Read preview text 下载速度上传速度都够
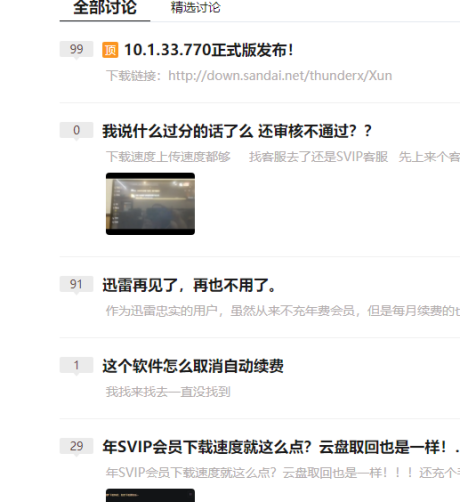This screenshot has height=502, width=460. (x=168, y=156)
